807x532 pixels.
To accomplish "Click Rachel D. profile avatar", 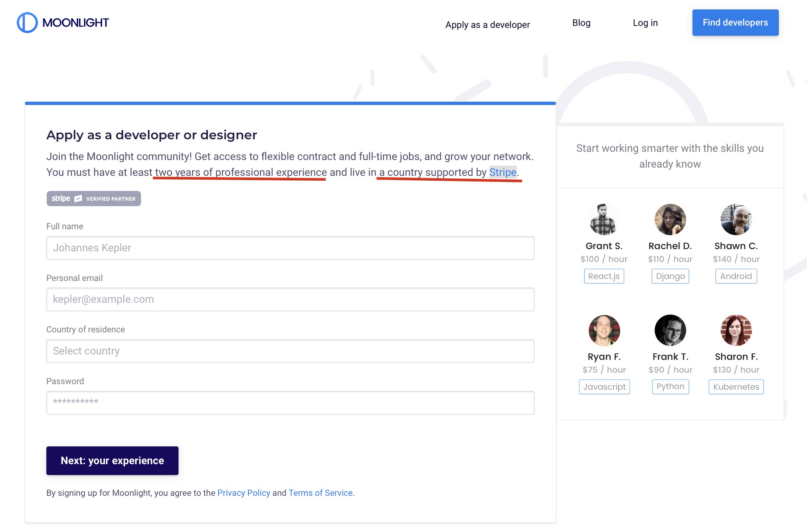I will click(x=670, y=219).
